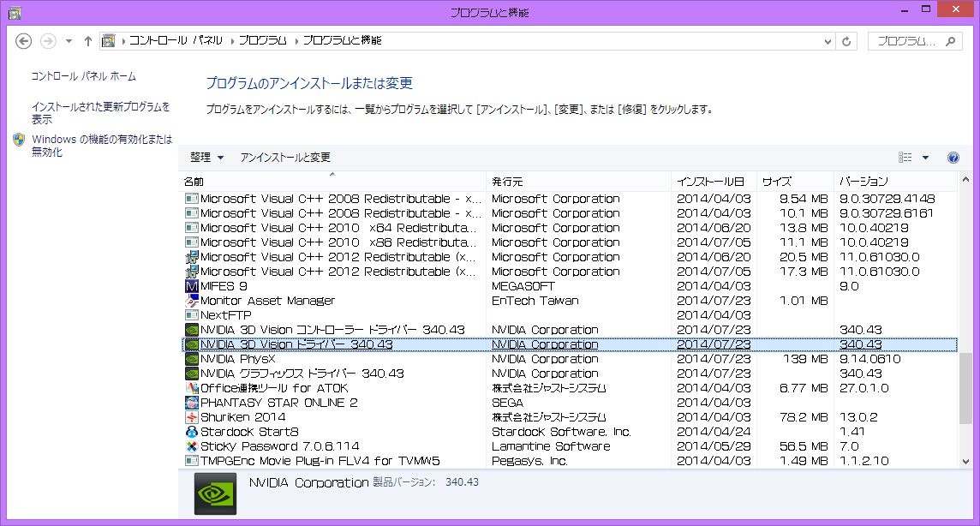This screenshot has width=980, height=526.
Task: Click version 9.14.0610 of NVIDIA PhysX
Action: coord(870,359)
